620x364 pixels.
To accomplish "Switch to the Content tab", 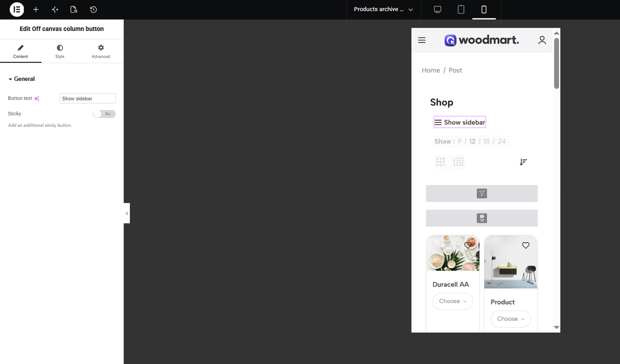I will [x=20, y=51].
